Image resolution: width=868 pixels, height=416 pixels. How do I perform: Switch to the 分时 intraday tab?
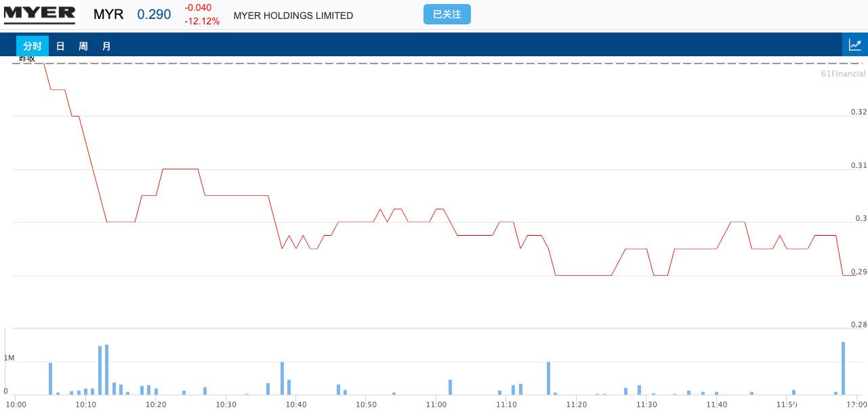[x=33, y=46]
